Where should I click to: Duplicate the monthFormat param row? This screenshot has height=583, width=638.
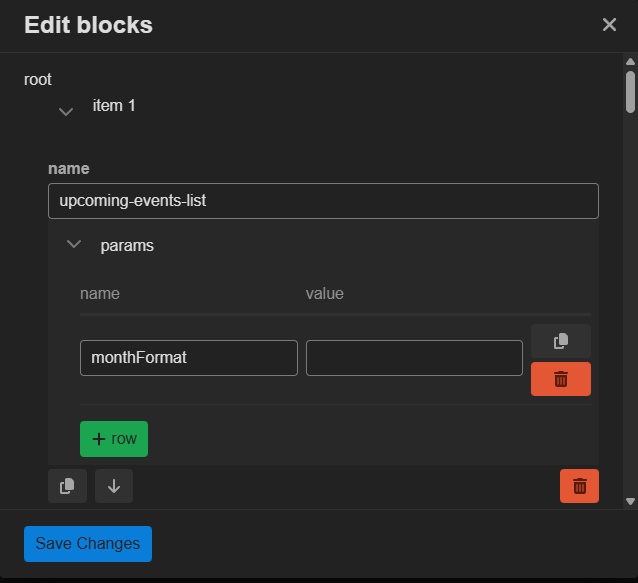coord(561,341)
